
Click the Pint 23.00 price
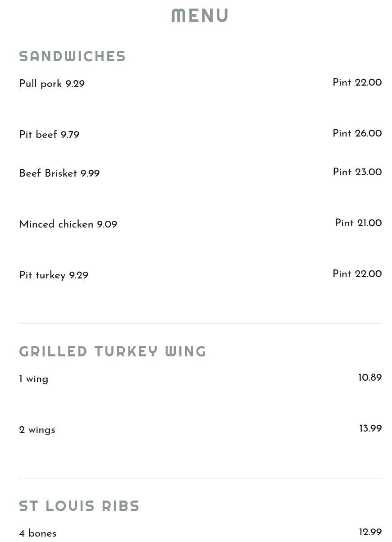357,173
